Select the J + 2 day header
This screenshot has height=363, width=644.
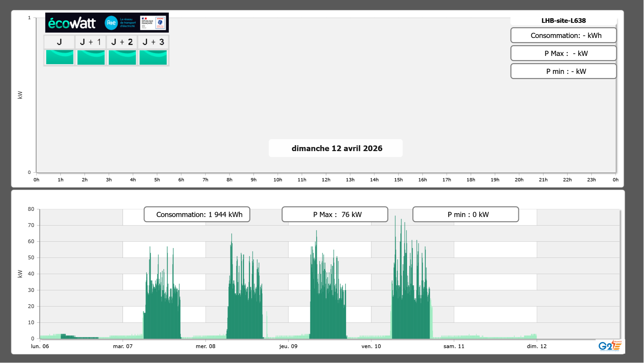122,42
